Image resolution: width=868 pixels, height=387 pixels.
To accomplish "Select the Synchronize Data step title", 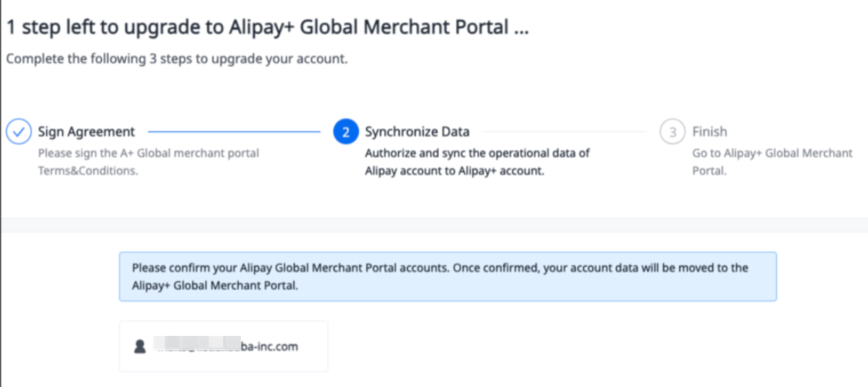I will 417,132.
